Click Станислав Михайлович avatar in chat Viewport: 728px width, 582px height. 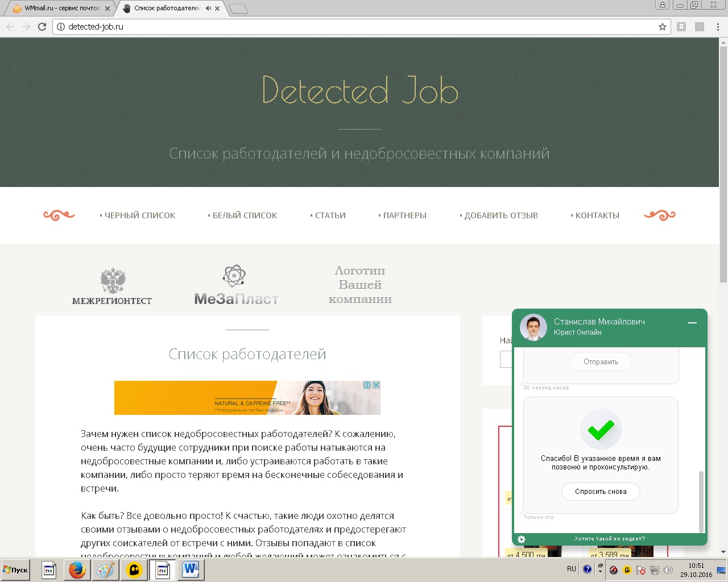pyautogui.click(x=533, y=327)
